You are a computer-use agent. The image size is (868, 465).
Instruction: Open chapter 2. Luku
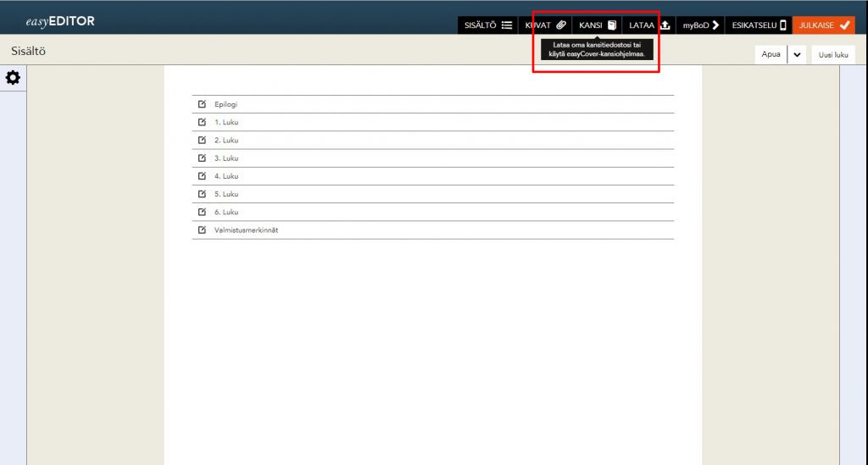pos(226,141)
